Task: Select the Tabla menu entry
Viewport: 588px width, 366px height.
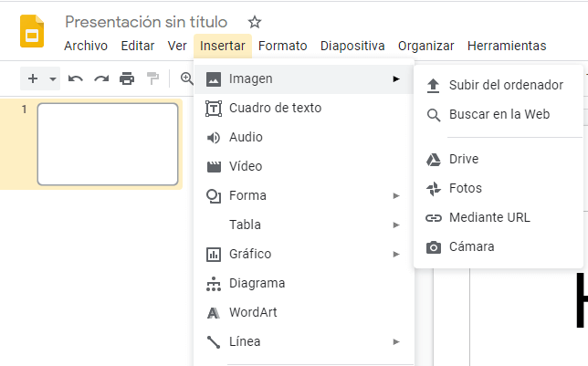Action: tap(304, 225)
